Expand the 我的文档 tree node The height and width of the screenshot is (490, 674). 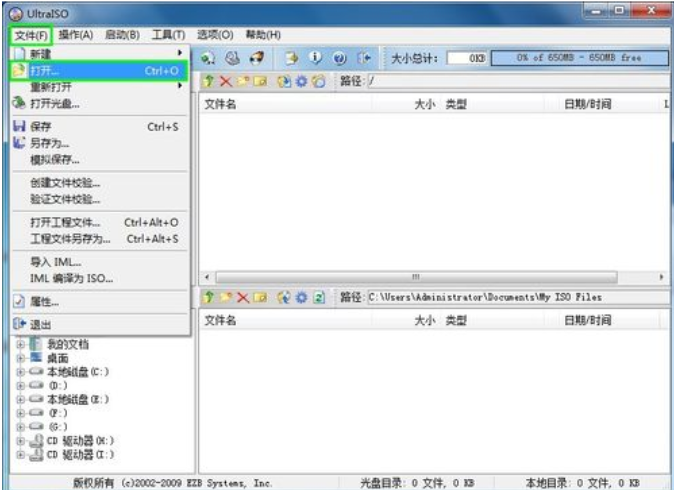20,344
